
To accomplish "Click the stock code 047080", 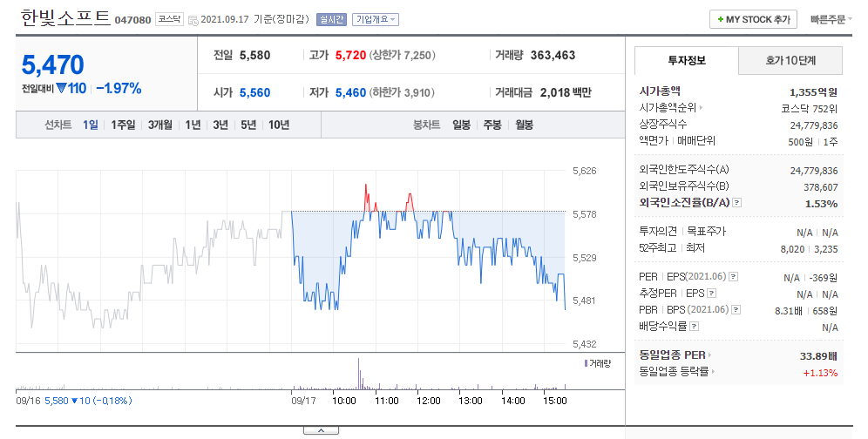I will pos(132,20).
